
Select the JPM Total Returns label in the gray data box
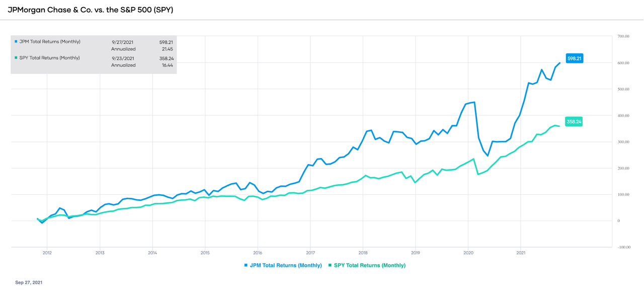(x=49, y=42)
